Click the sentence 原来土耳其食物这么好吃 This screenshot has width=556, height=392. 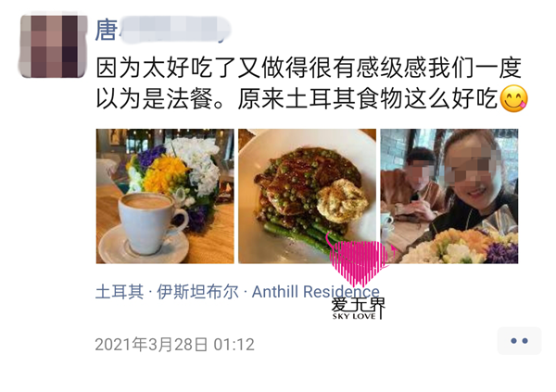368,98
